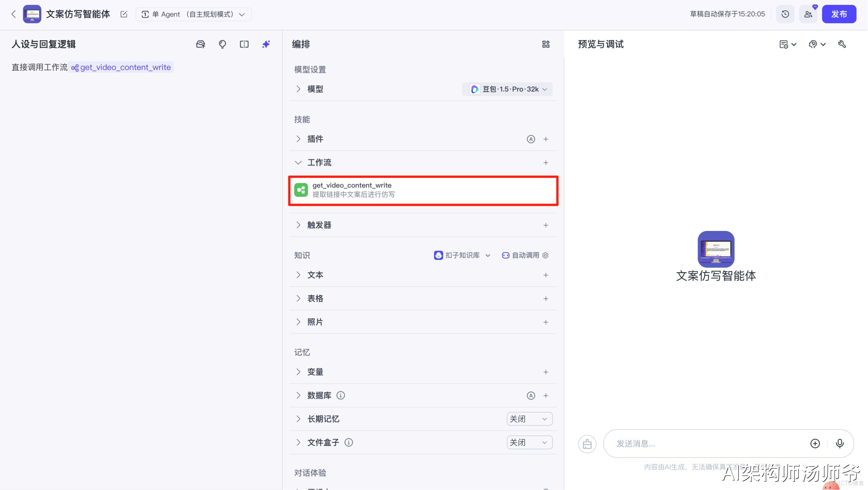
Task: Click the 发送消息 message input field
Action: (x=707, y=443)
